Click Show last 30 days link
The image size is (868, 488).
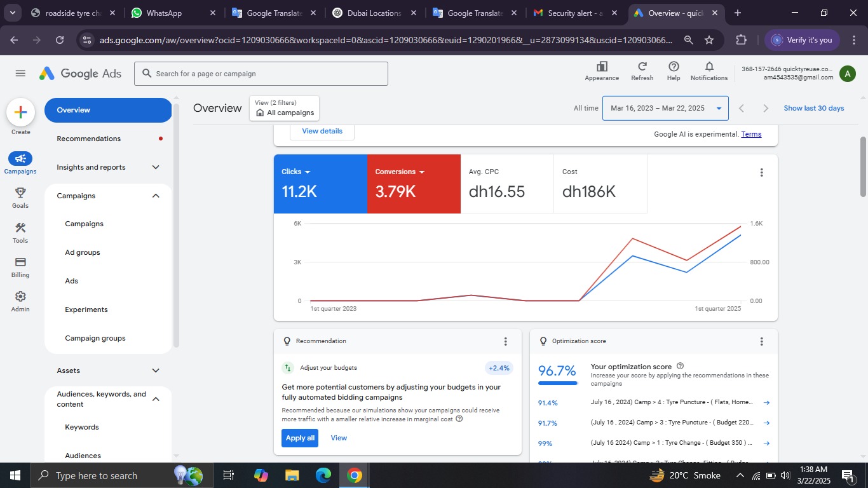click(x=813, y=108)
